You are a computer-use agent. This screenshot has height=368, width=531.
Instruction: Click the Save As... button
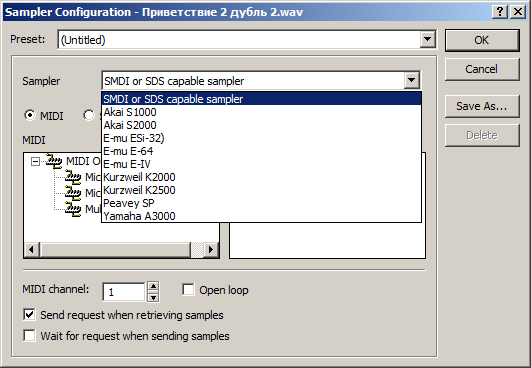click(x=482, y=106)
